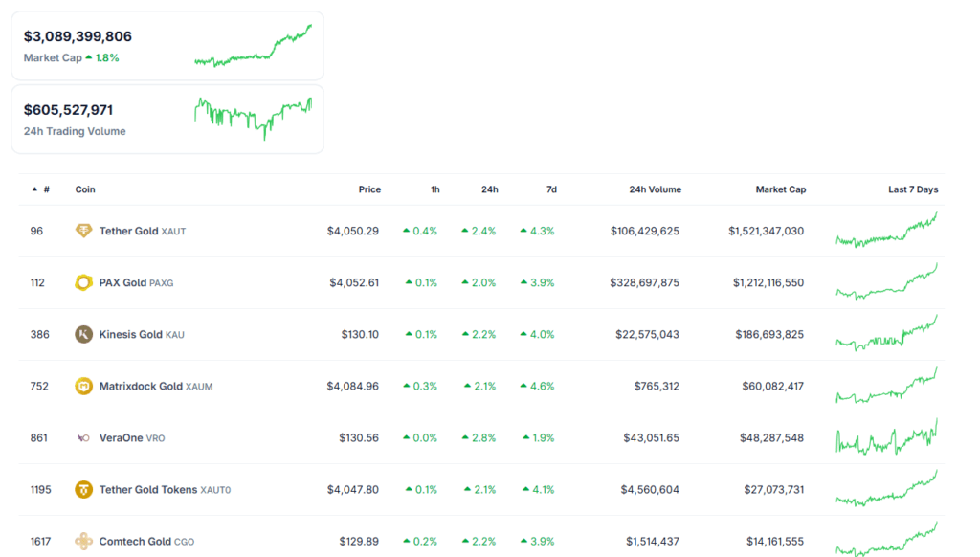Sort coins by the 1h column header
The height and width of the screenshot is (557, 980).
[x=434, y=189]
